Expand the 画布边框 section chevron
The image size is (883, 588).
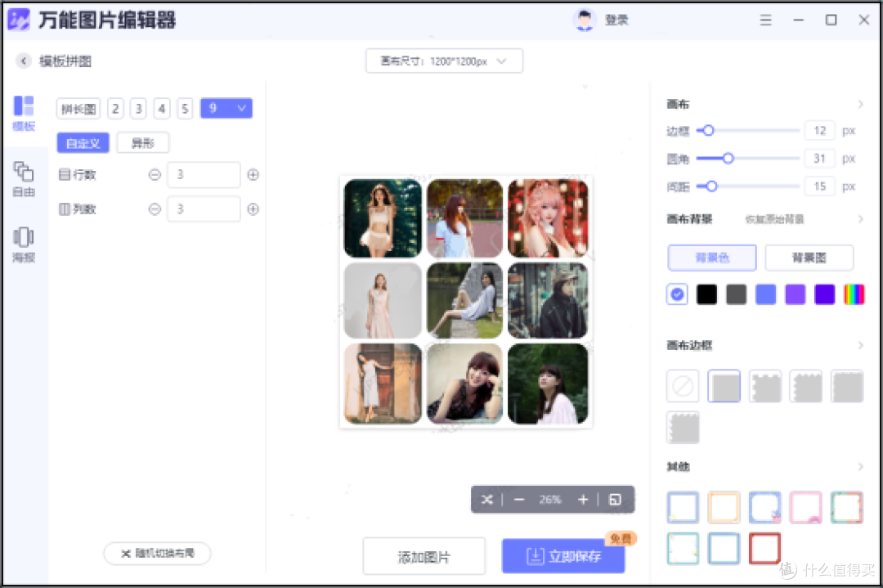[x=860, y=344]
